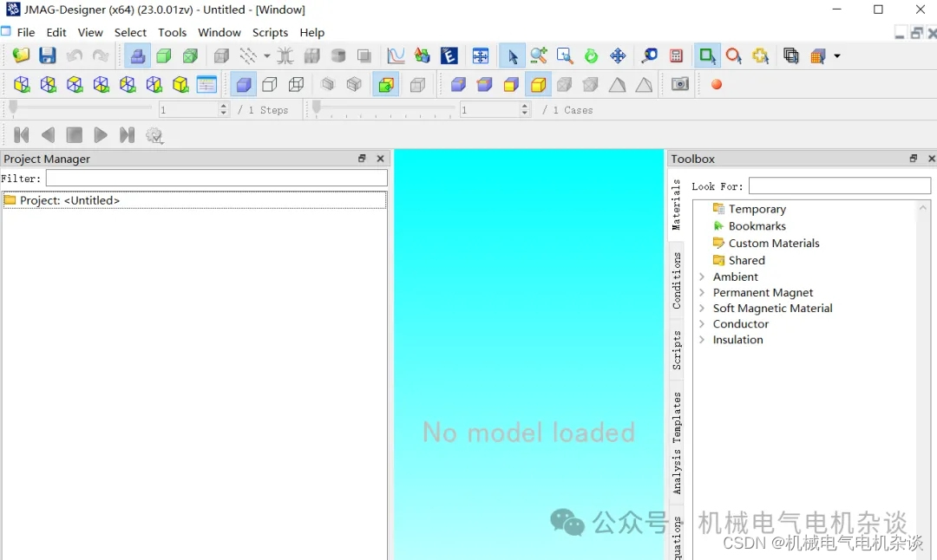The width and height of the screenshot is (937, 560).
Task: Click the zoom in/out magnifier icon
Action: click(539, 56)
